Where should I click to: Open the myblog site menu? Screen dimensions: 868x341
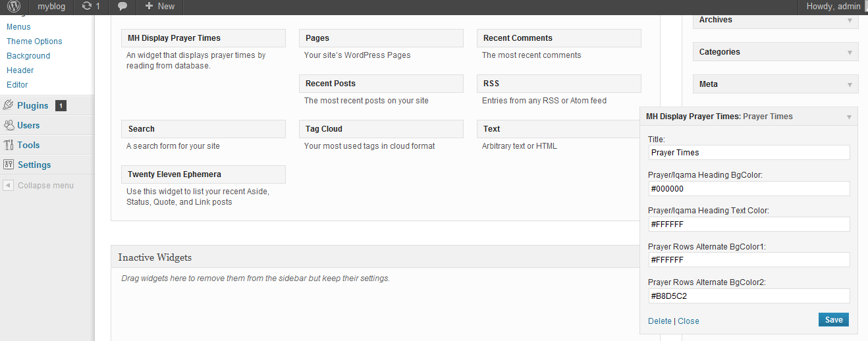(51, 6)
